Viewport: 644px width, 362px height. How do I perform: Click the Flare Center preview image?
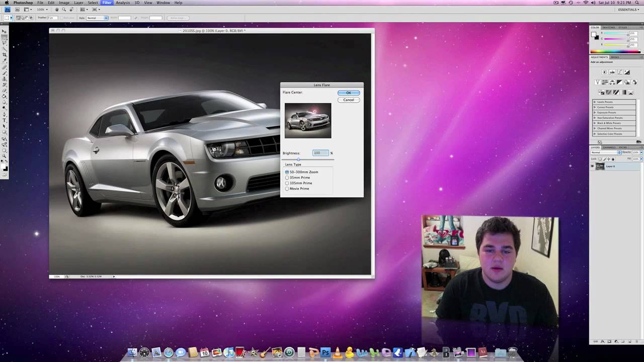point(308,121)
